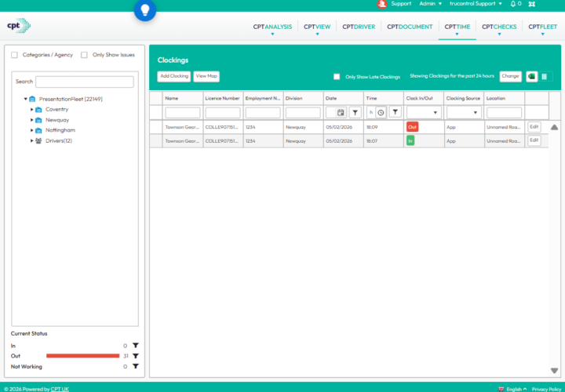Click the Licence Number filter field

(x=223, y=113)
